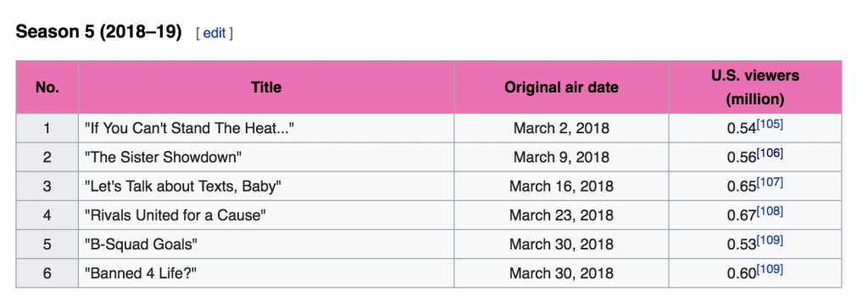Click the Title column header
868x308 pixels.
[266, 87]
